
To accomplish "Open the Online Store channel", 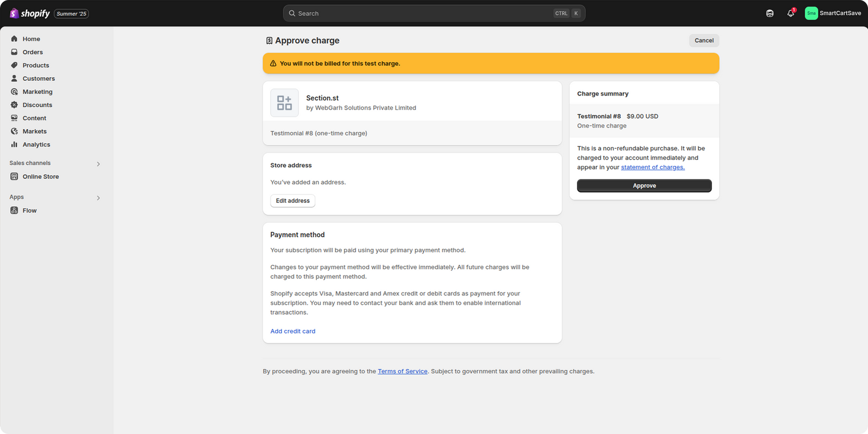I will (x=41, y=177).
